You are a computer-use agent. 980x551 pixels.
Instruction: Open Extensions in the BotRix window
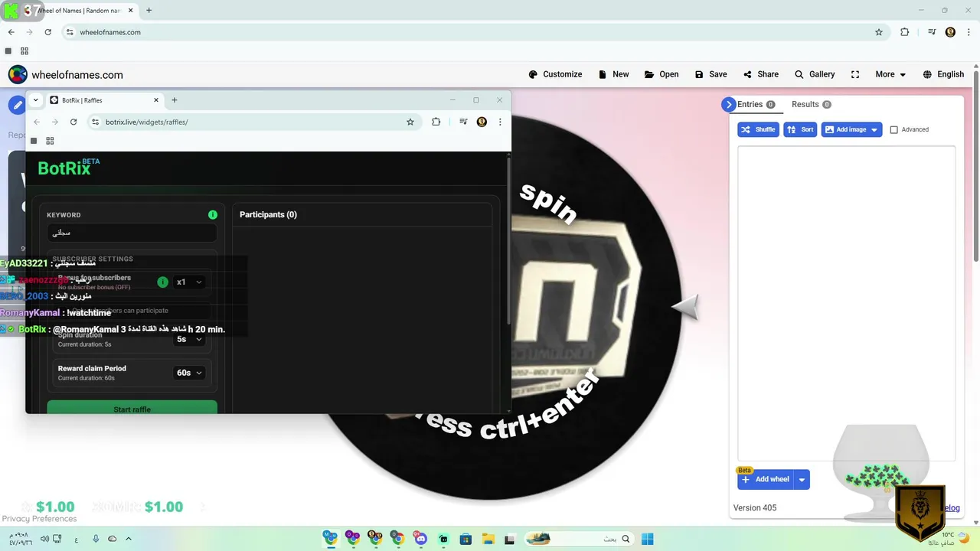(436, 122)
